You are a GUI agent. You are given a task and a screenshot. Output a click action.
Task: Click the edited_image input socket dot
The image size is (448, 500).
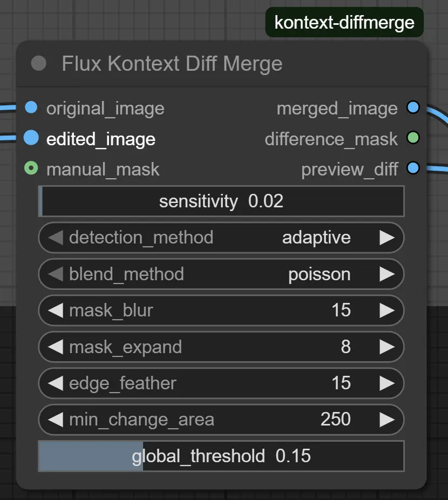(x=32, y=138)
